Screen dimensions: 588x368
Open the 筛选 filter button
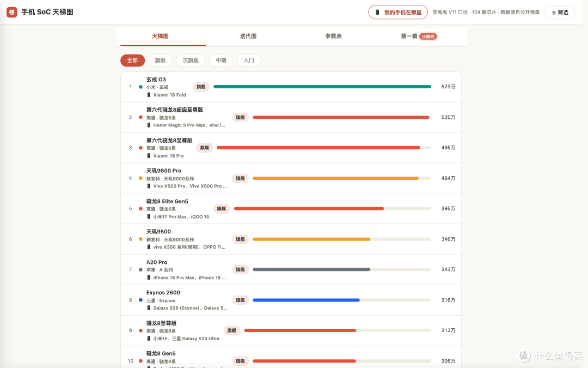point(560,13)
